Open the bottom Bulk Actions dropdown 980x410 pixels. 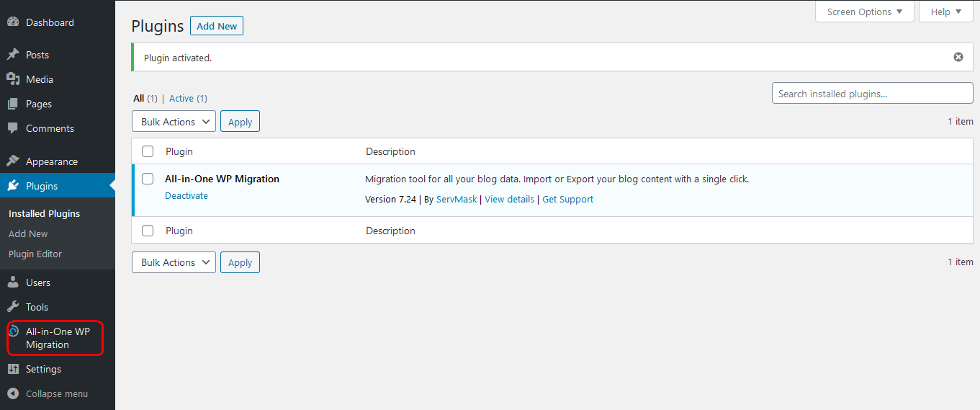(174, 262)
